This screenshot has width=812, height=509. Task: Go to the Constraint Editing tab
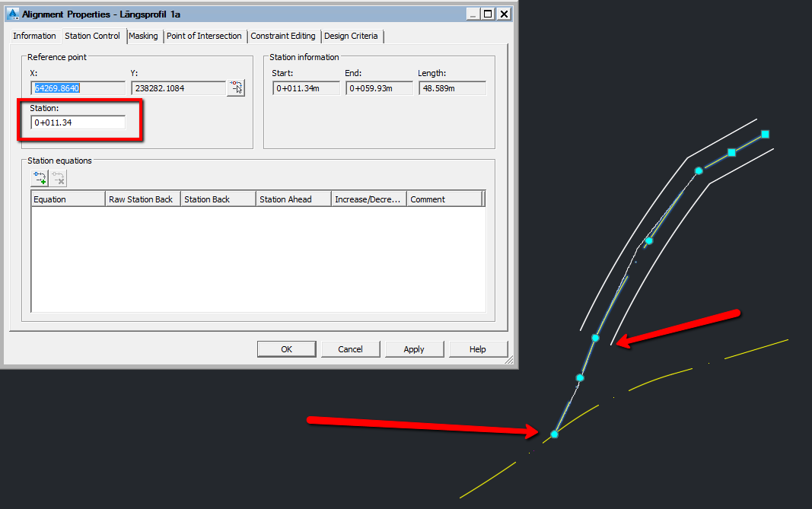click(283, 37)
